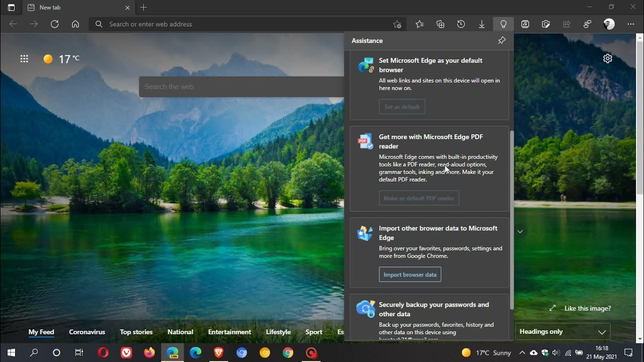Viewport: 644px width, 362px height.
Task: Close the New tab tab
Action: coord(127,8)
